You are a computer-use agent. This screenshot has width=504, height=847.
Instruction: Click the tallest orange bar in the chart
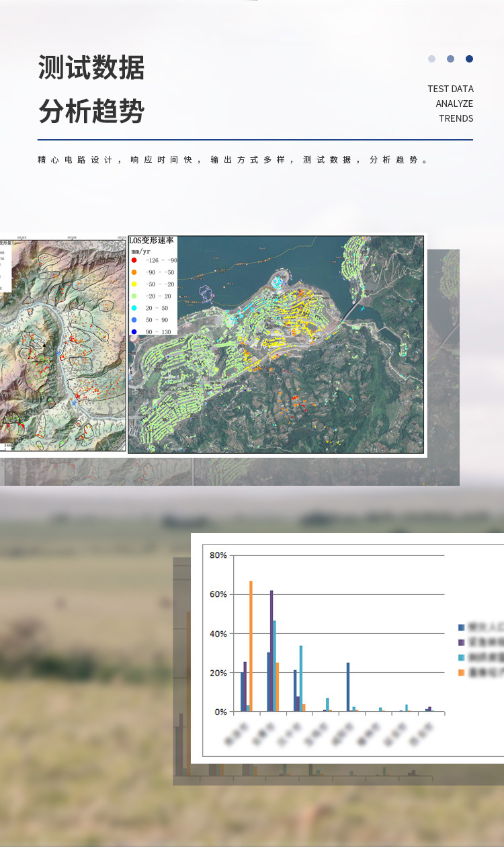[251, 646]
